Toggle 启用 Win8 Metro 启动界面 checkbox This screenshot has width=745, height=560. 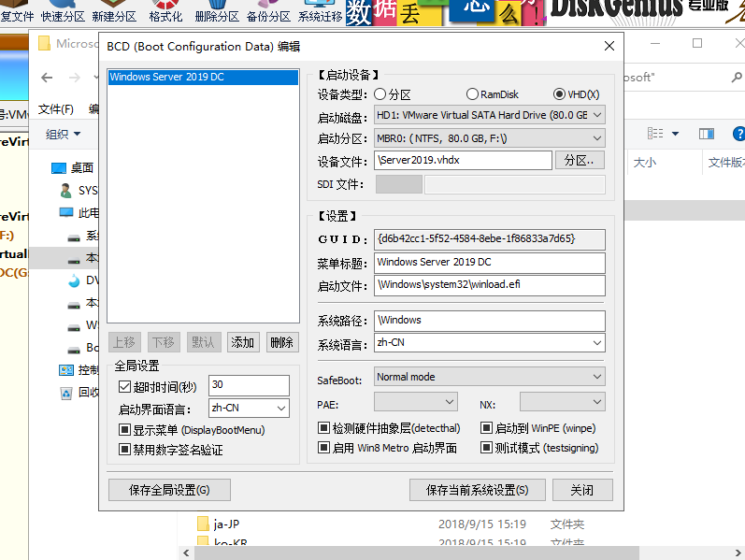323,447
